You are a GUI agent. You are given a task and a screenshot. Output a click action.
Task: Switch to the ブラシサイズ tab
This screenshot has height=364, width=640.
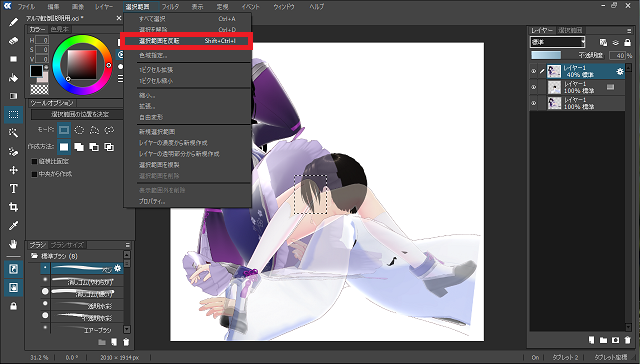[67, 245]
